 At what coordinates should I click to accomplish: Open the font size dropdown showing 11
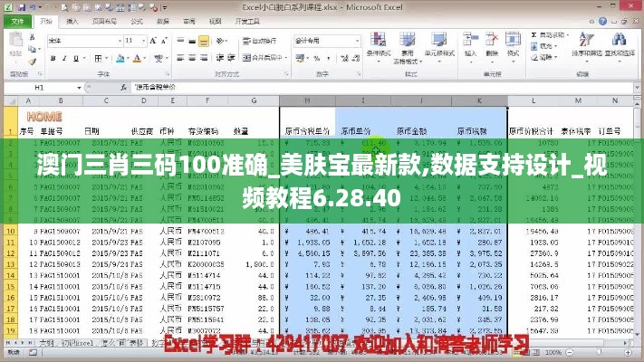143,41
